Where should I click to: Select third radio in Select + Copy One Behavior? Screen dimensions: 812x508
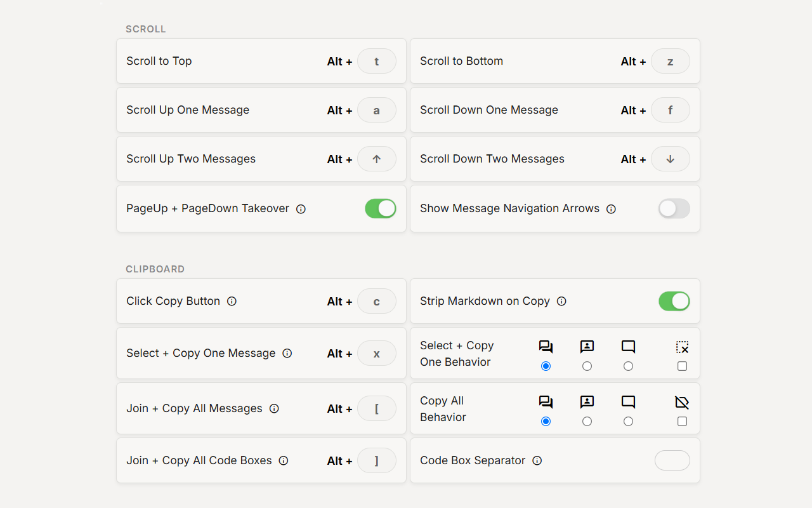[628, 366]
